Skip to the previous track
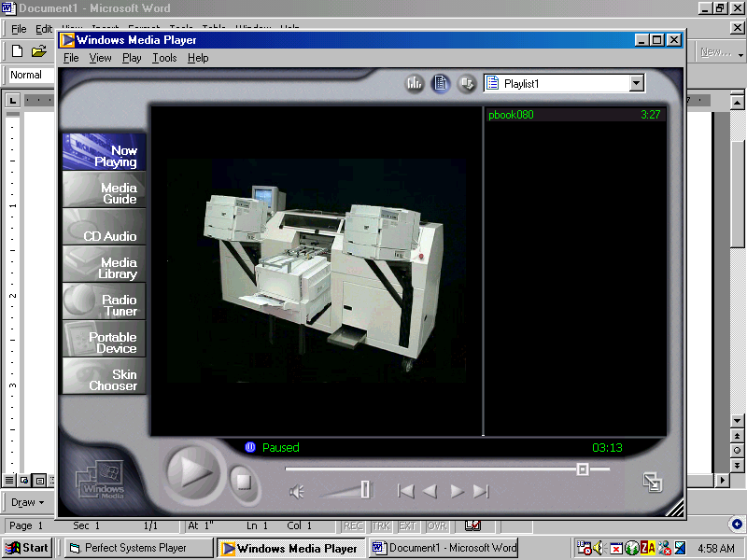This screenshot has width=747, height=560. pyautogui.click(x=405, y=491)
